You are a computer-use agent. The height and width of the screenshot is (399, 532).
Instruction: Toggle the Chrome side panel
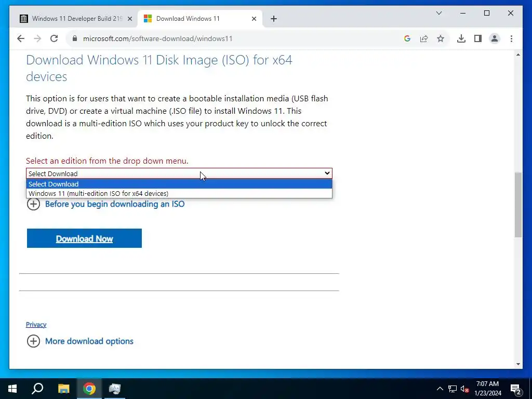(478, 38)
